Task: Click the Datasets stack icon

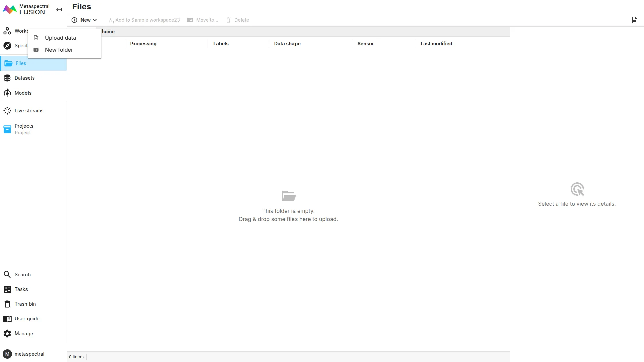Action: coord(7,78)
